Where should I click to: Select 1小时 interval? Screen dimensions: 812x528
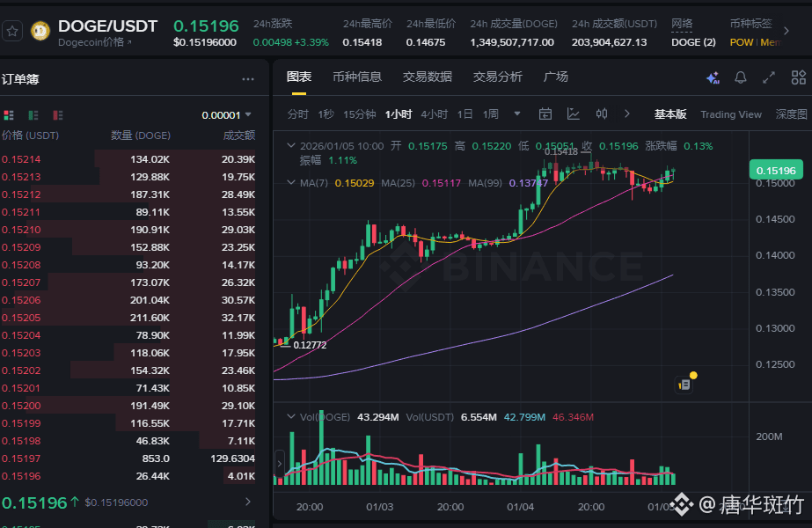click(x=399, y=114)
